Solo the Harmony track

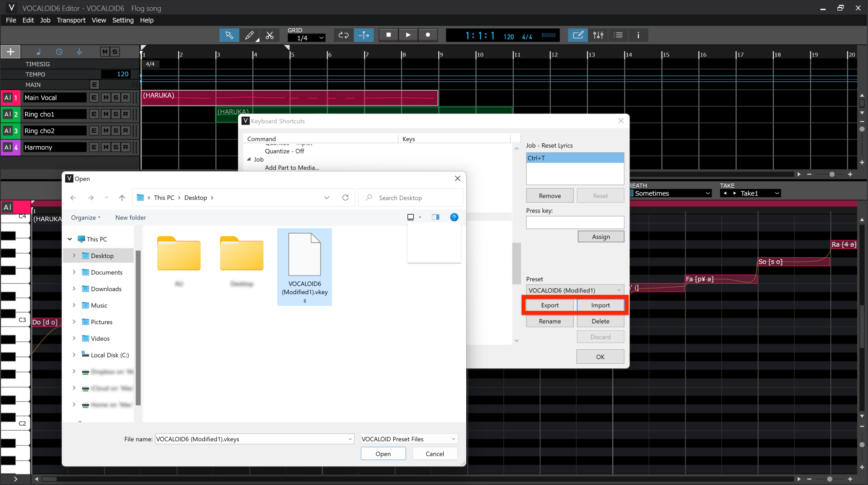pyautogui.click(x=115, y=147)
